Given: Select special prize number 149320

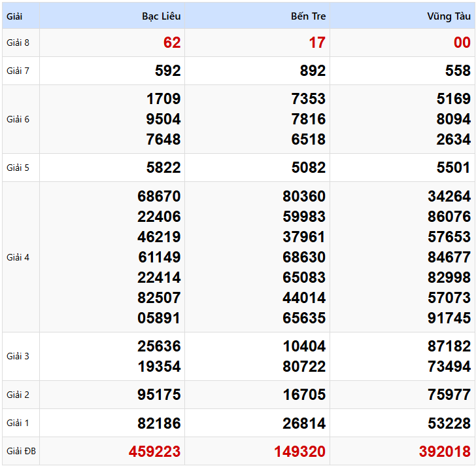Looking at the screenshot, I should point(300,452).
